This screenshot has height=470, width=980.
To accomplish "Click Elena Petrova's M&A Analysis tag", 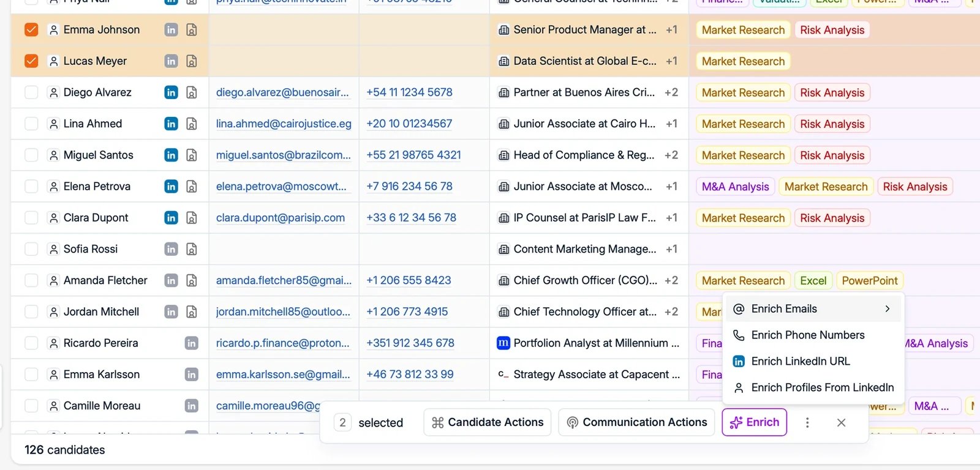I will 735,187.
